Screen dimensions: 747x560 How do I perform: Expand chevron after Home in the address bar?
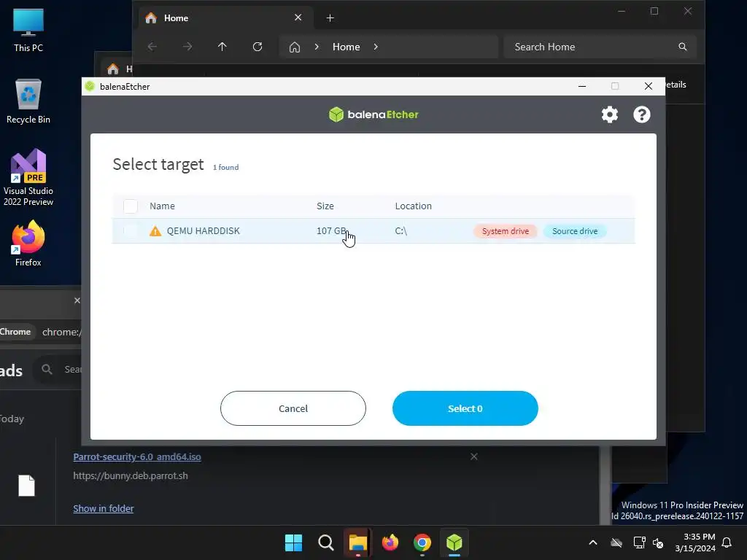(376, 47)
